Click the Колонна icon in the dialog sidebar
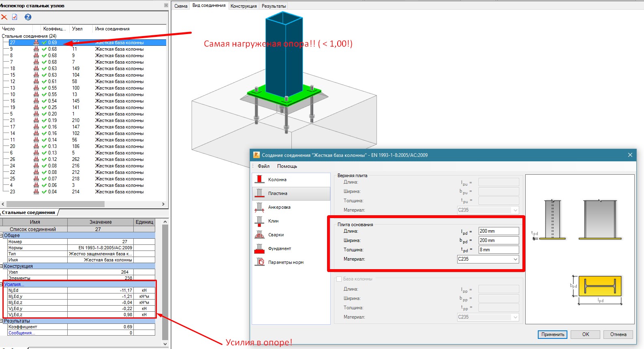Viewport: 644px width, 349px height. point(259,180)
